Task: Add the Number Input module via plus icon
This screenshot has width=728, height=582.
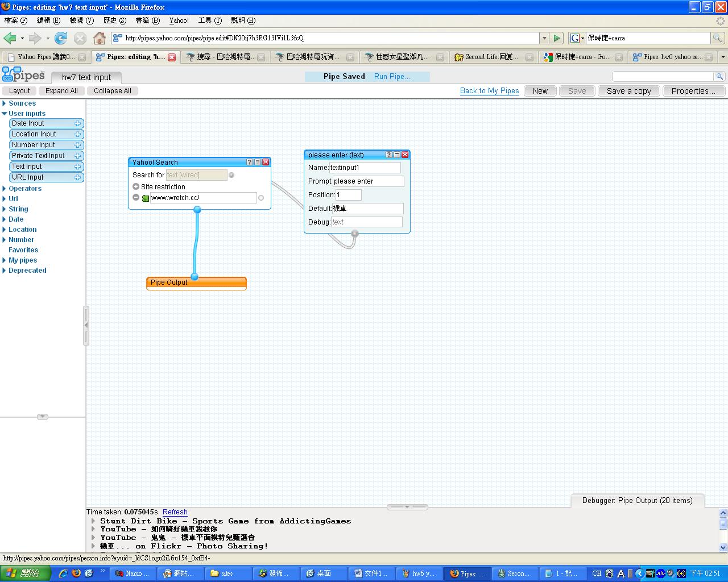Action: coord(77,145)
